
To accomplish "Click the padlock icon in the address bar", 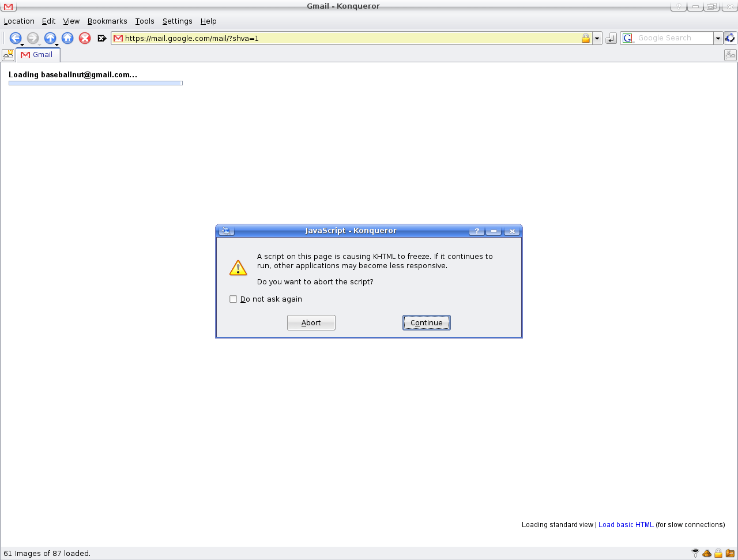I will coord(586,38).
